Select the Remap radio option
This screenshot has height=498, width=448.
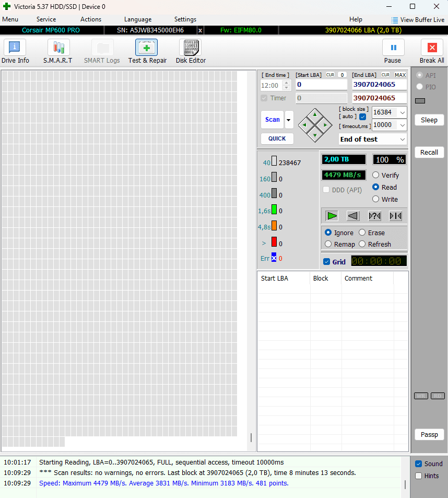(328, 244)
